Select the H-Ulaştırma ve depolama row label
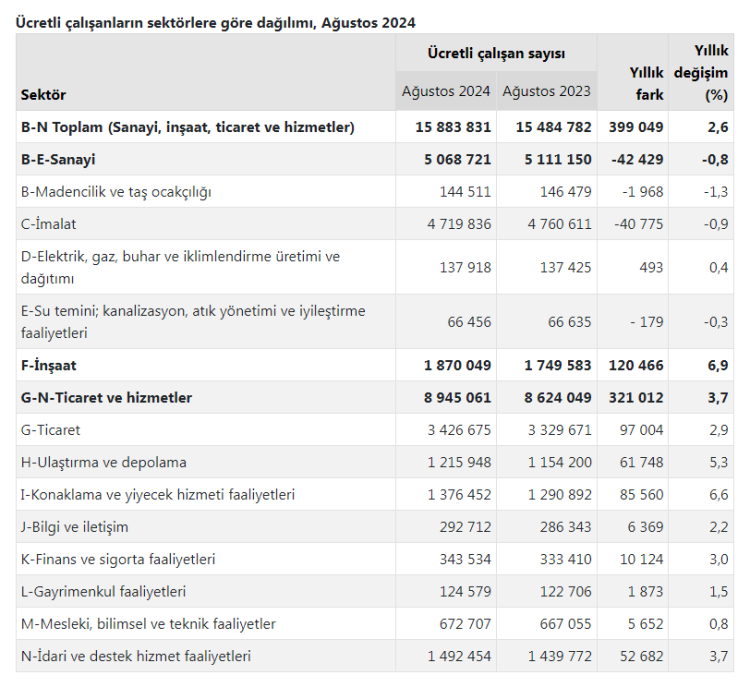The image size is (750, 687). [x=103, y=462]
